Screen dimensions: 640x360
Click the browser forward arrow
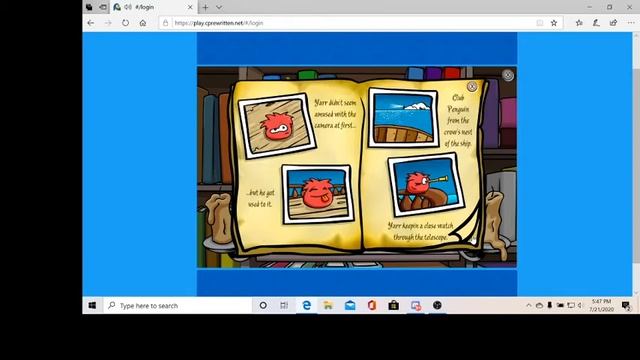coord(108,23)
